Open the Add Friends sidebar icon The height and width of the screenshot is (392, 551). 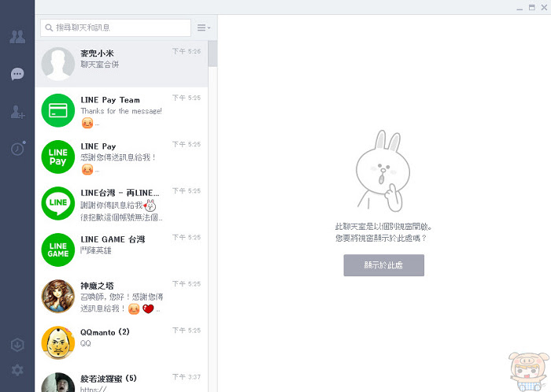[17, 112]
